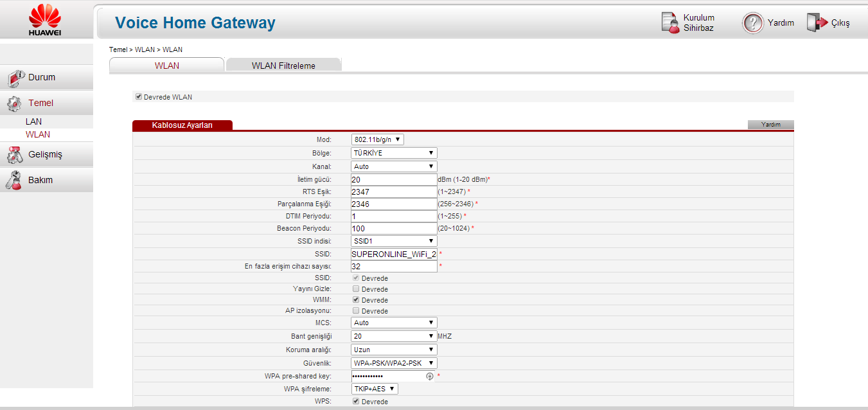Enable the Yayını Gizle checkbox
The height and width of the screenshot is (410, 868).
pyautogui.click(x=356, y=289)
